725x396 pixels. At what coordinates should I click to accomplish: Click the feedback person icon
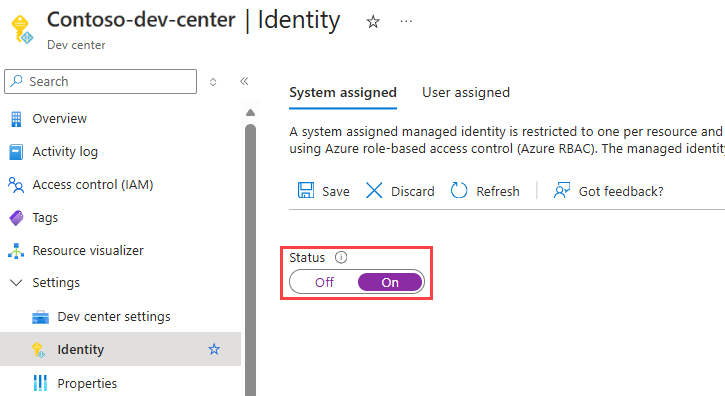pyautogui.click(x=562, y=190)
